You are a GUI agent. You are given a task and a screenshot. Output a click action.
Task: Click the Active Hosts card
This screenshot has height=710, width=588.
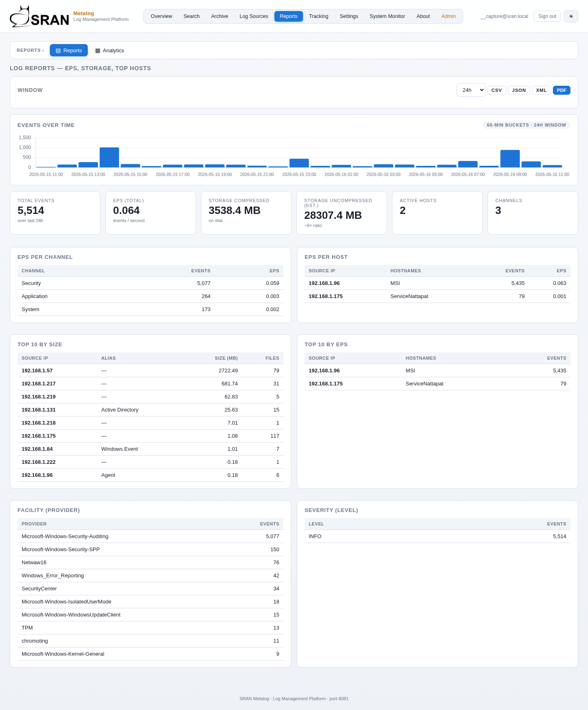[437, 213]
